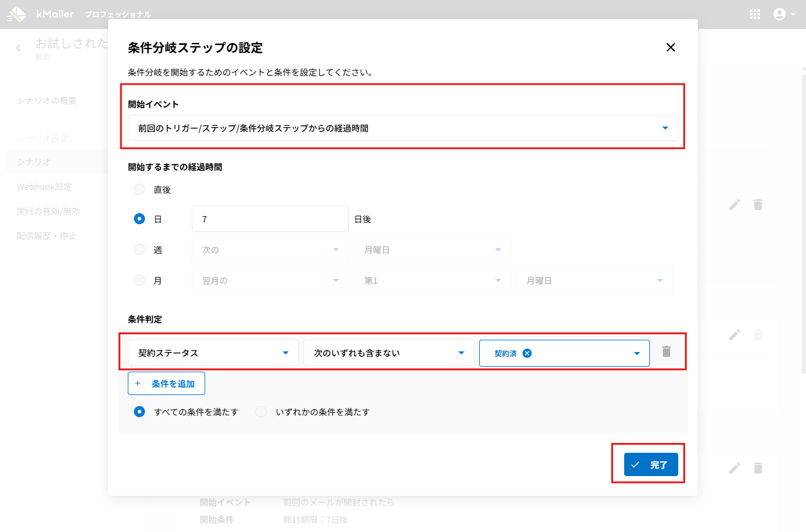Click the top trash icon behind dialog
The height and width of the screenshot is (532, 806).
point(758,205)
